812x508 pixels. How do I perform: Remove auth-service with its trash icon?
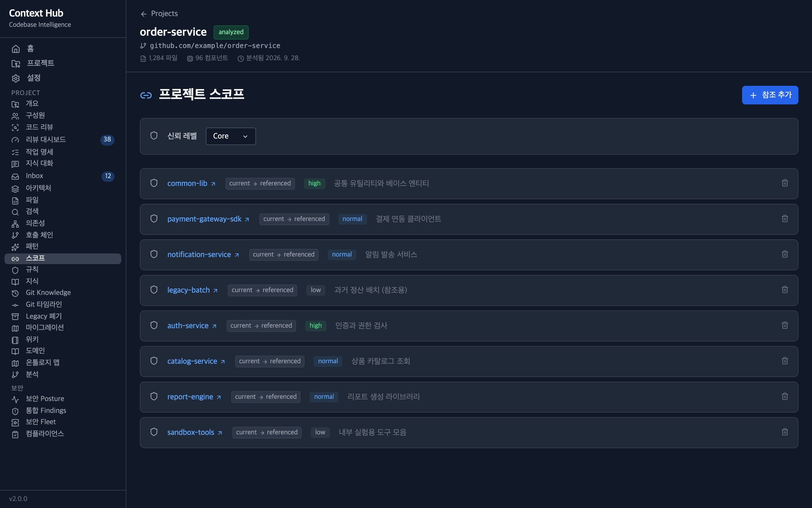pos(784,326)
